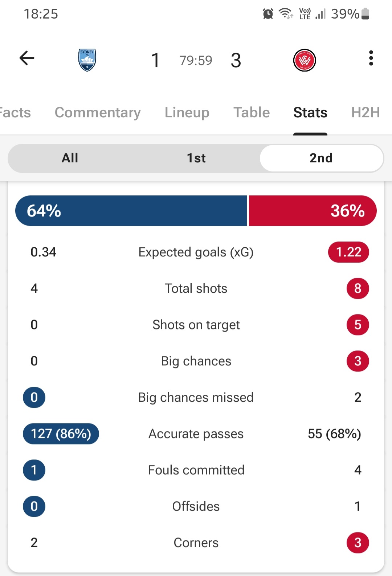The image size is (392, 576).
Task: Select the 1st half segment
Action: pyautogui.click(x=196, y=158)
